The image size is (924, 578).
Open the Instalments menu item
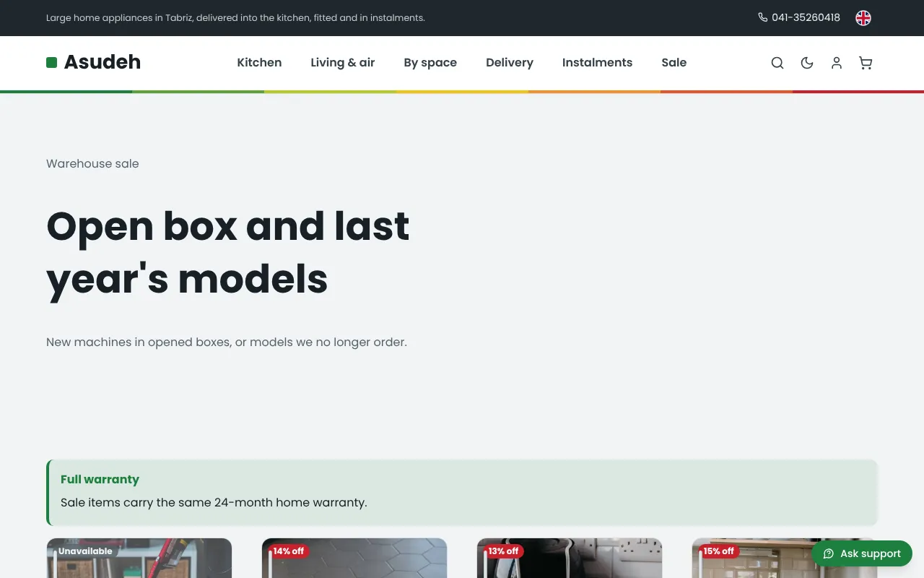(597, 63)
